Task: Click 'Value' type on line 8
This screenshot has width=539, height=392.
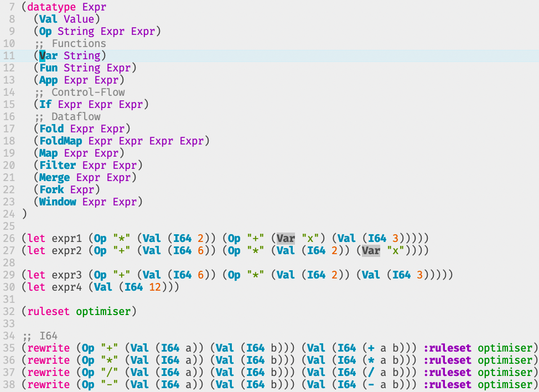Action: click(x=79, y=19)
